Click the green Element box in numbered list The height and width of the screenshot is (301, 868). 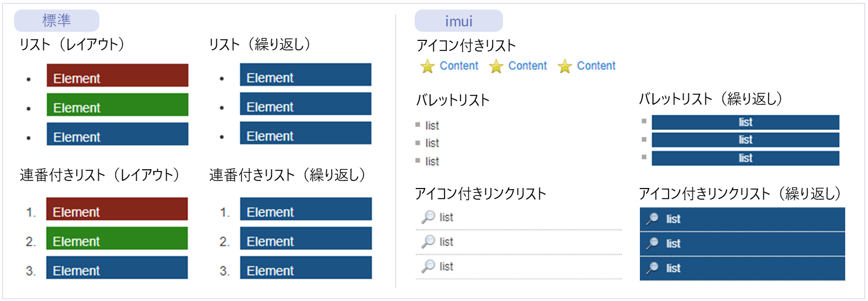tap(117, 238)
